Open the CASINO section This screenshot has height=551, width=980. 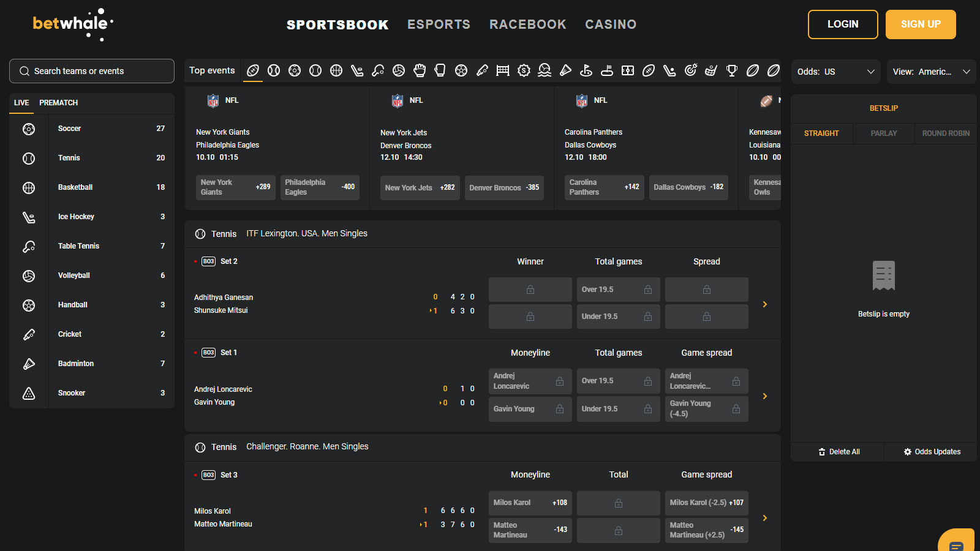click(610, 24)
